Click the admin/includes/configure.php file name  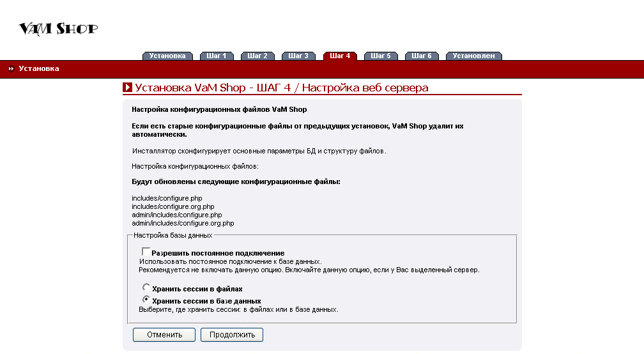(x=177, y=215)
